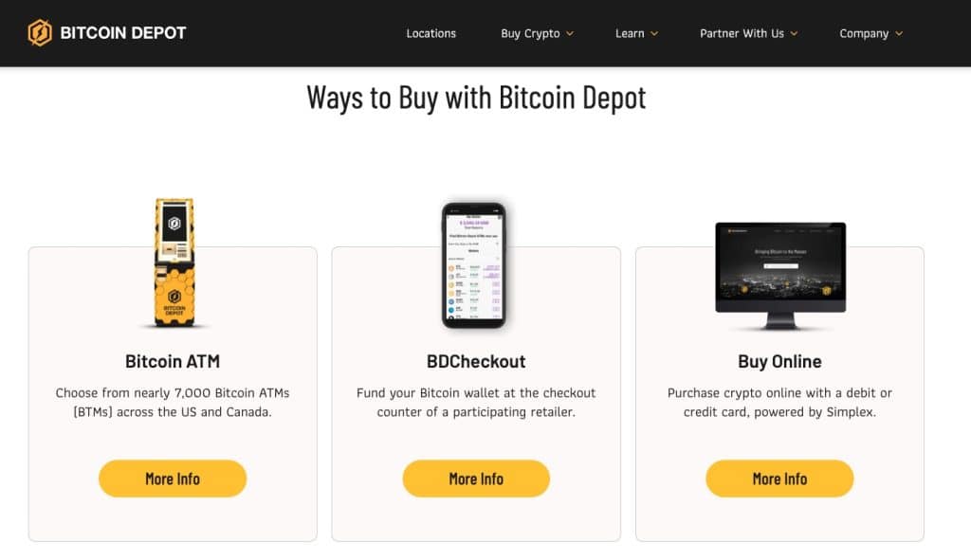Open the Locations page
The height and width of the screenshot is (560, 971).
pyautogui.click(x=431, y=33)
